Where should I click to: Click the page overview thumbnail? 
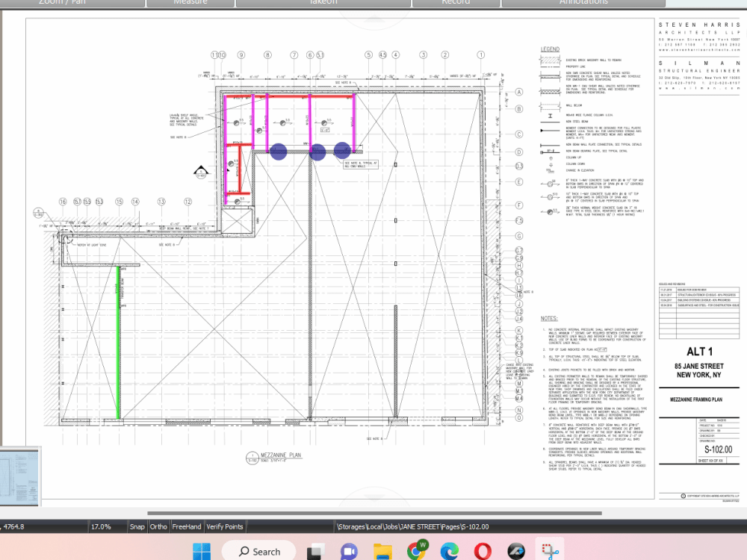pyautogui.click(x=19, y=476)
